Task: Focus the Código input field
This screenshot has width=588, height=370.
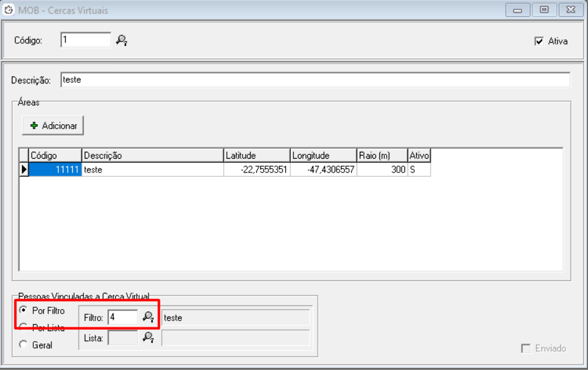Action: click(85, 40)
